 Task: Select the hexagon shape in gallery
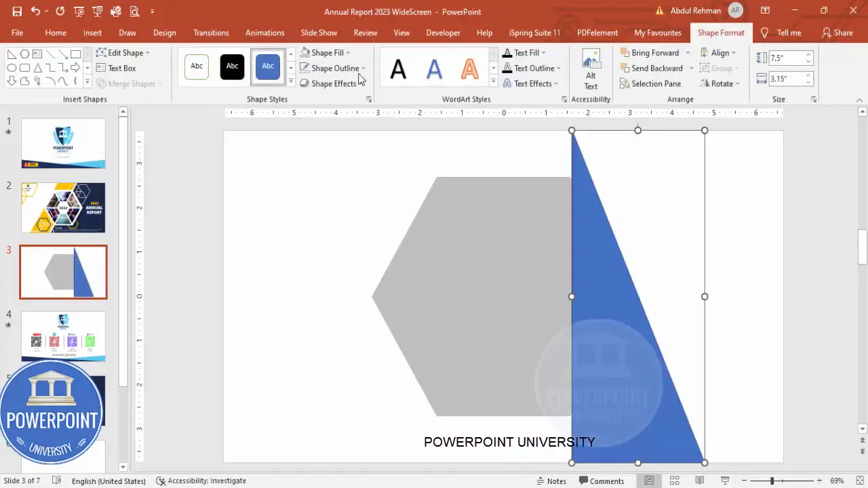(x=24, y=54)
